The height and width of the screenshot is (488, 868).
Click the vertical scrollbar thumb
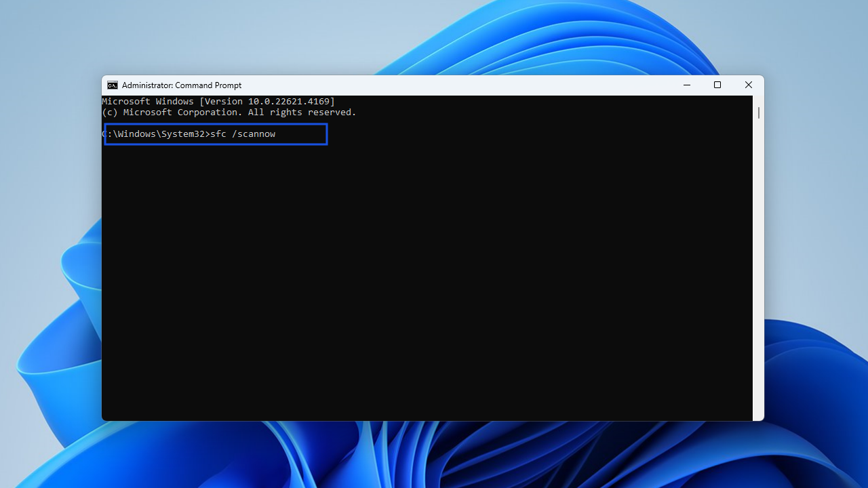(x=758, y=113)
